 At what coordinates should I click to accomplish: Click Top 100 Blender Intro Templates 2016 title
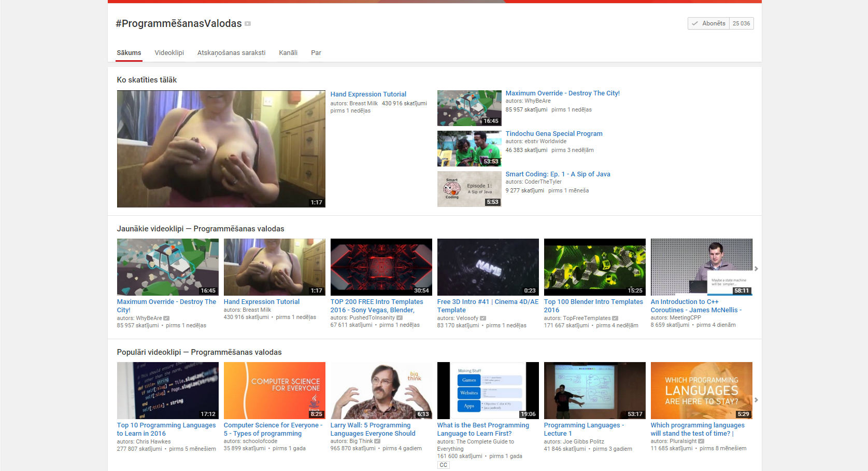point(593,306)
